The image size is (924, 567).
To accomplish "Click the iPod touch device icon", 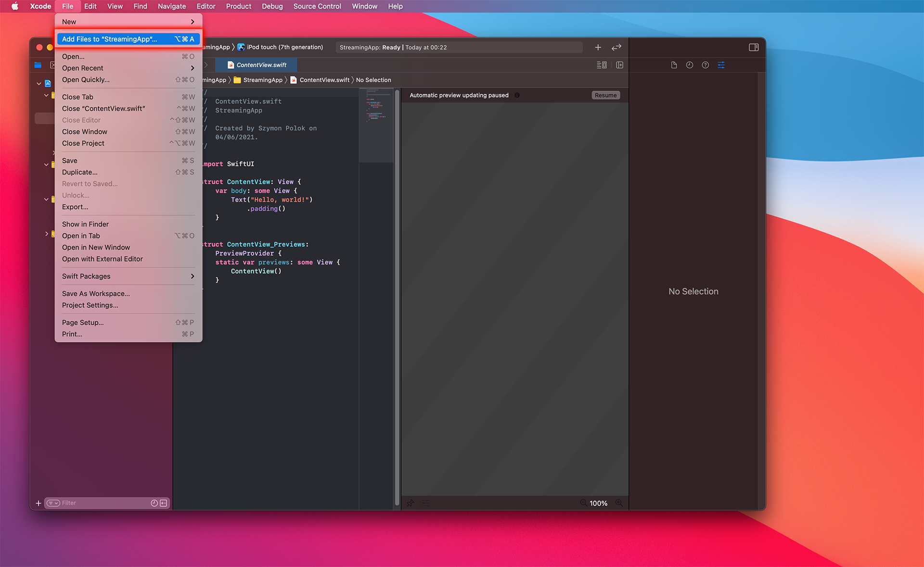I will point(241,47).
